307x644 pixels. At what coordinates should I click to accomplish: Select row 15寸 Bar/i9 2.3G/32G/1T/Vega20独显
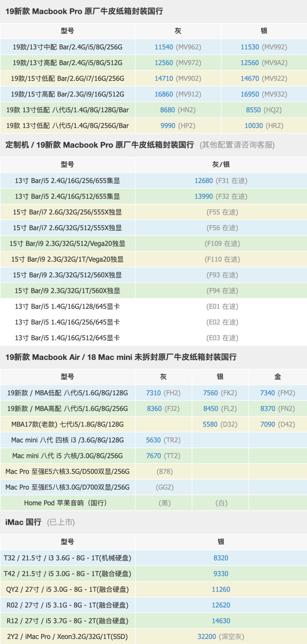click(153, 259)
